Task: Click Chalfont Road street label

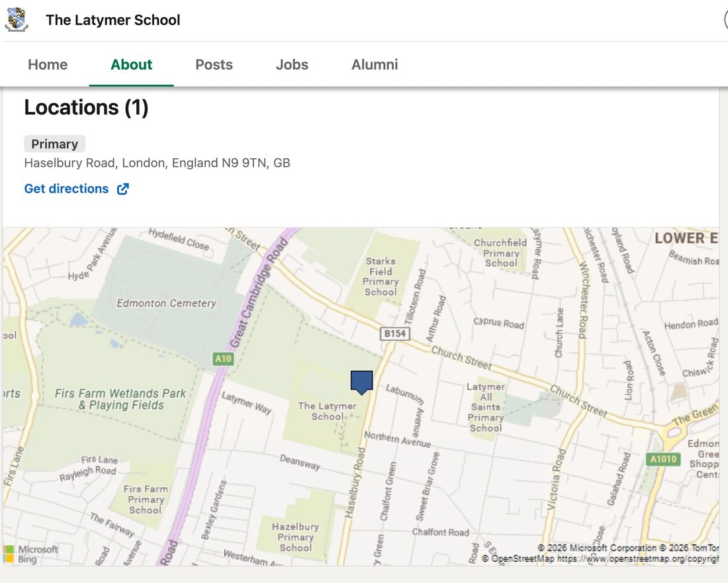Action: pyautogui.click(x=441, y=532)
